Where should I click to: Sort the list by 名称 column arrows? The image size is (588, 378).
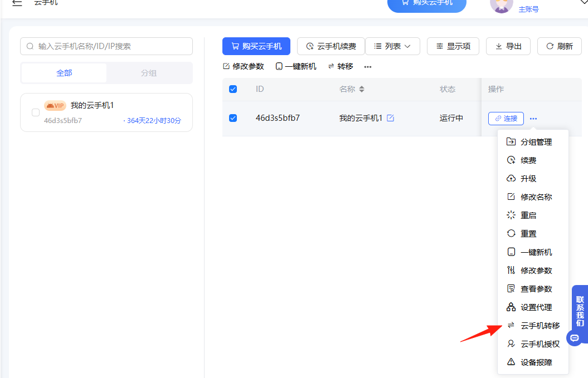(361, 89)
